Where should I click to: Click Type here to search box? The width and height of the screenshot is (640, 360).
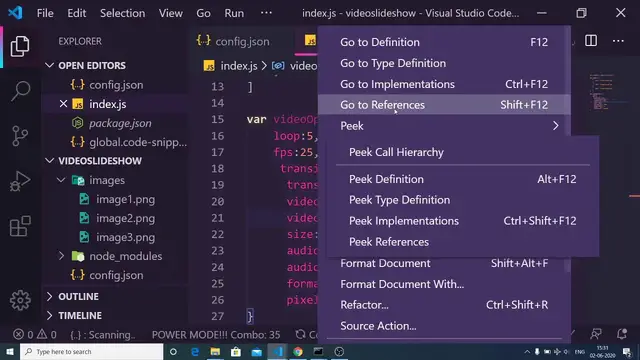(91, 351)
